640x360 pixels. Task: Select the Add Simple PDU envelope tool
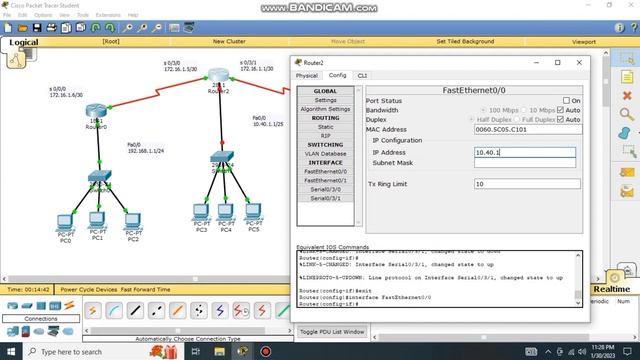(627, 173)
